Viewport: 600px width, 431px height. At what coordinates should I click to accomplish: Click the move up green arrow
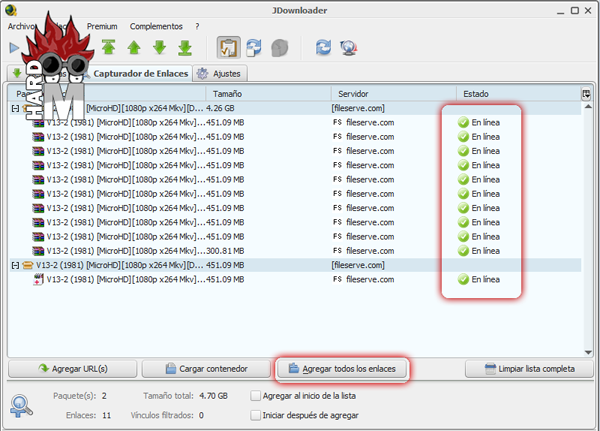click(134, 48)
